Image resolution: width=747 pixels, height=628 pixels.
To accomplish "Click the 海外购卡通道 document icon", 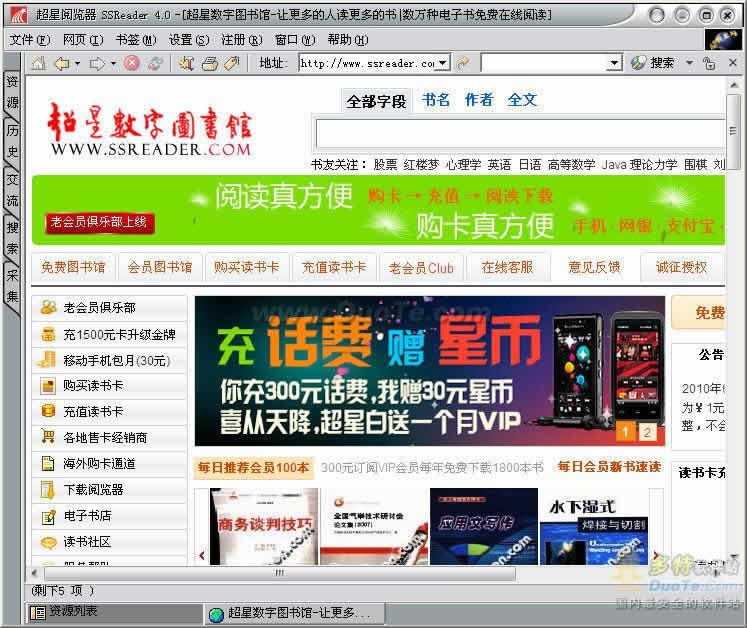I will (x=48, y=463).
